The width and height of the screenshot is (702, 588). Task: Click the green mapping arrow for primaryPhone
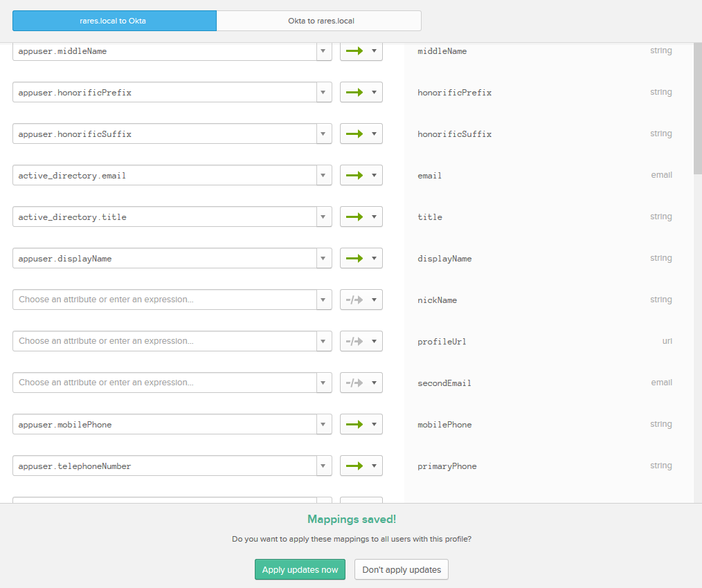354,466
